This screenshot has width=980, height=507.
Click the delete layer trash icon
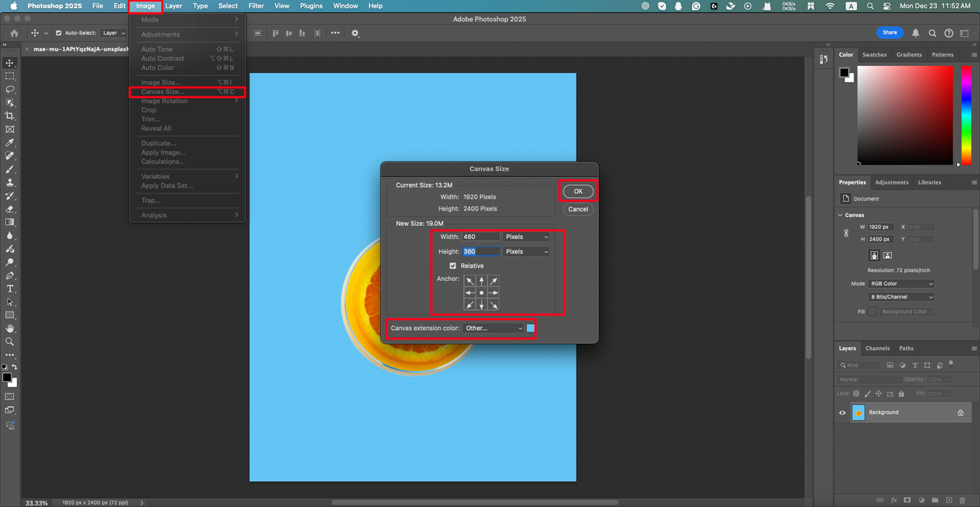[x=962, y=500]
